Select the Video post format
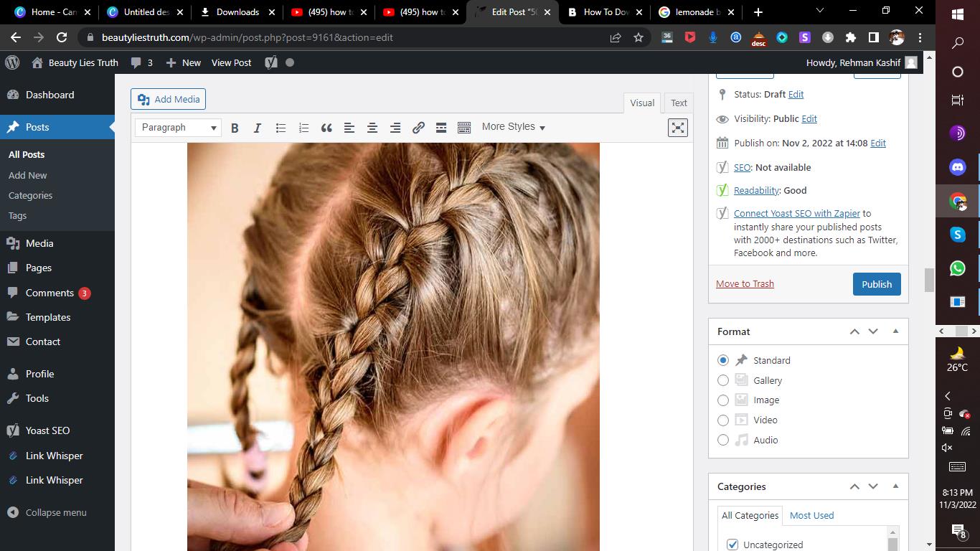 pyautogui.click(x=723, y=420)
